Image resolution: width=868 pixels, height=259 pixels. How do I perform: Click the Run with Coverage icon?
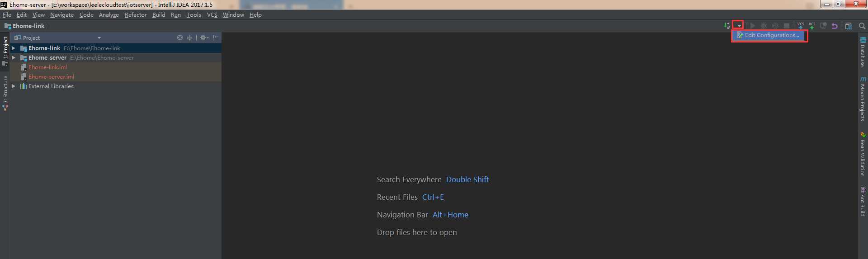pos(775,26)
